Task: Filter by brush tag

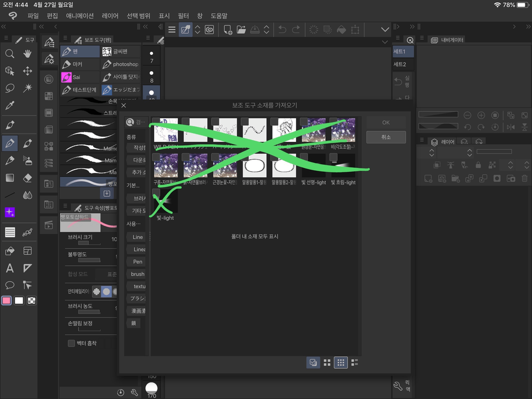Action: pos(137,274)
